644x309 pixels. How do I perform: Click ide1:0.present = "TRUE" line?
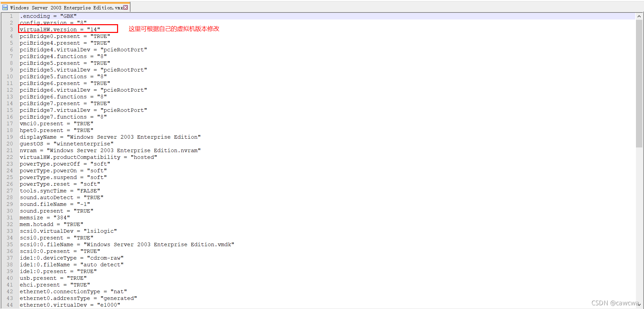(58, 271)
